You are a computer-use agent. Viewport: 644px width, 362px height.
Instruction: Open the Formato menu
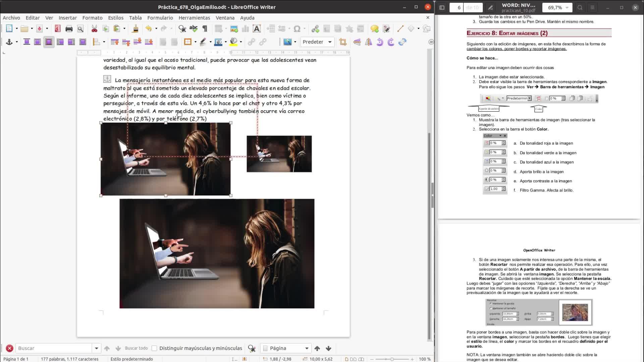click(x=92, y=18)
